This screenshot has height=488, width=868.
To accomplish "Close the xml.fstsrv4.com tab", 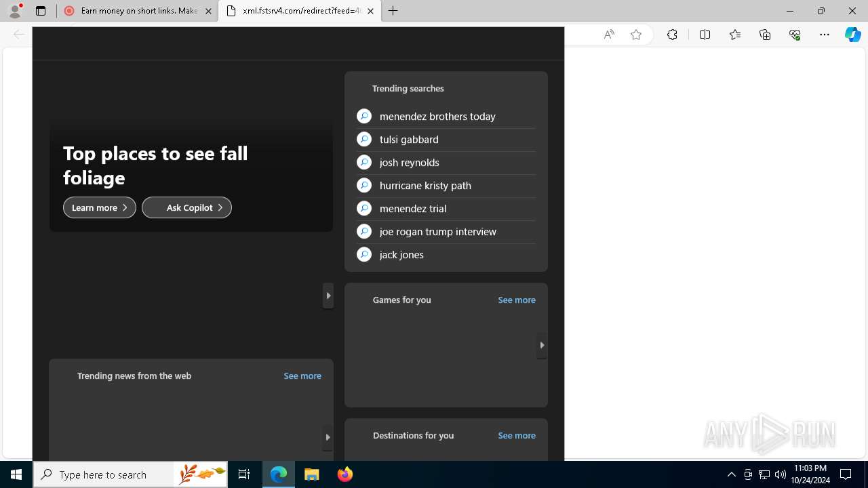I will point(371,11).
